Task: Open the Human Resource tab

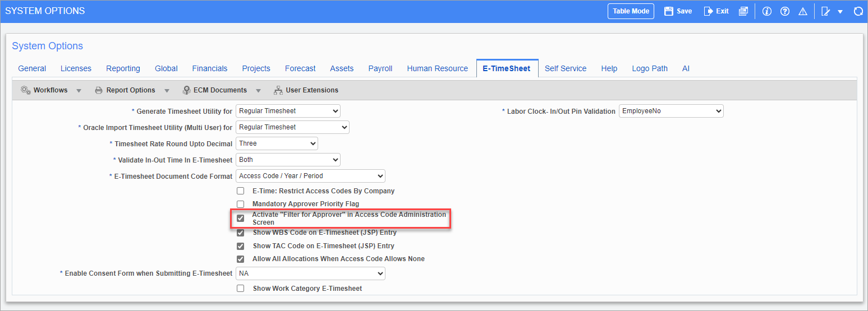Action: (x=437, y=68)
